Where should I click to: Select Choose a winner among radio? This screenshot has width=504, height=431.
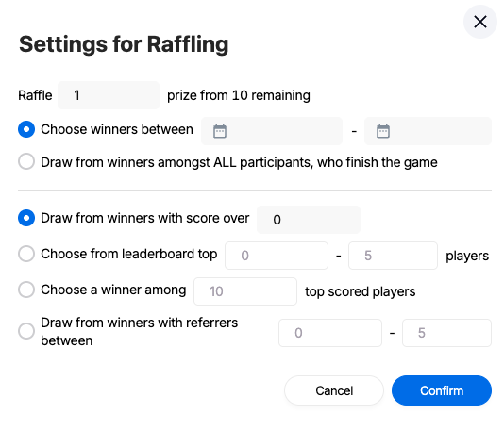26,290
